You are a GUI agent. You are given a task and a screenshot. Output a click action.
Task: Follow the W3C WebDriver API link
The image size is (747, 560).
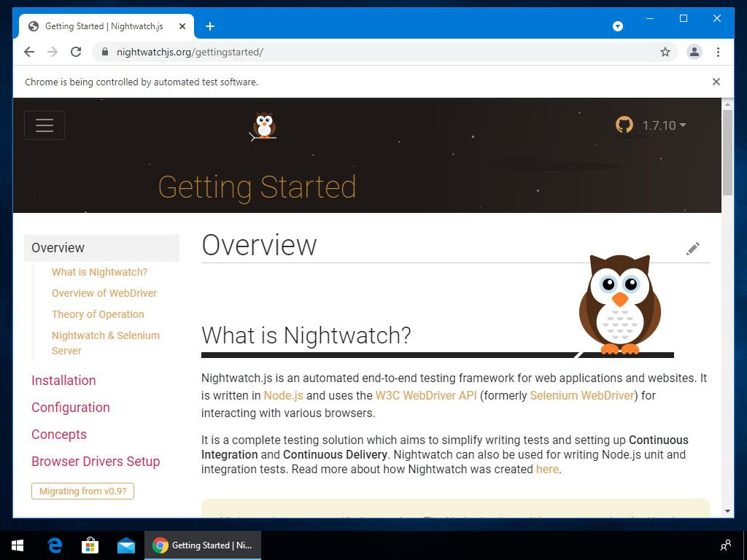tap(426, 396)
